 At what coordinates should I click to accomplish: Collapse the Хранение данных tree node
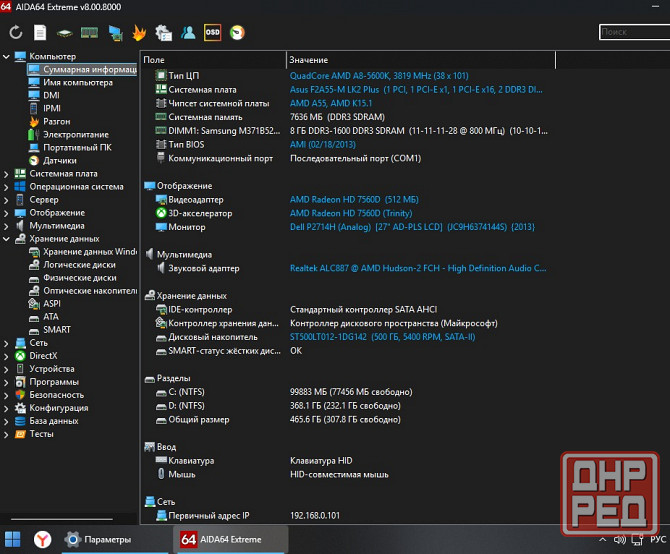[x=7, y=239]
